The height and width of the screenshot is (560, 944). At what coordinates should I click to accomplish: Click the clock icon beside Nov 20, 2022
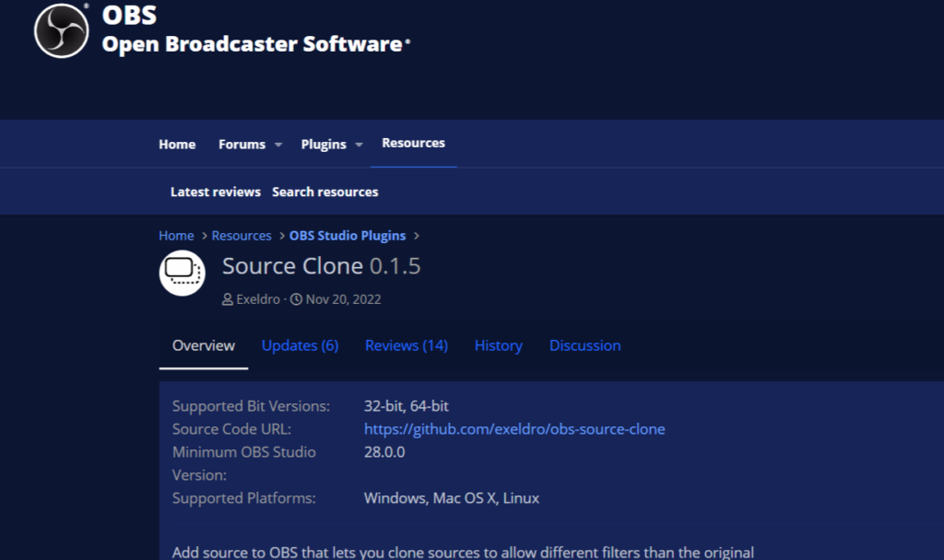[x=296, y=299]
